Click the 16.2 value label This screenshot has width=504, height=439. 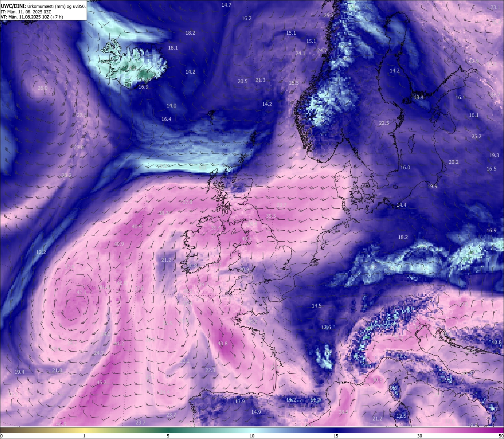coord(246,18)
